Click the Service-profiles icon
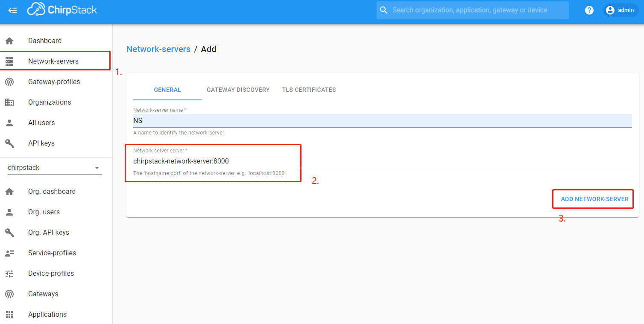Image resolution: width=644 pixels, height=324 pixels. pos(9,253)
